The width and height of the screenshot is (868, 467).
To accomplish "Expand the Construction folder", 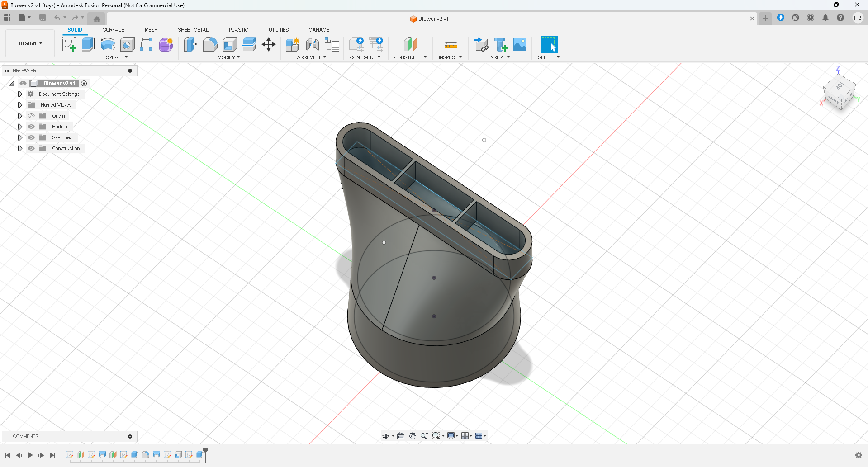I will point(20,148).
